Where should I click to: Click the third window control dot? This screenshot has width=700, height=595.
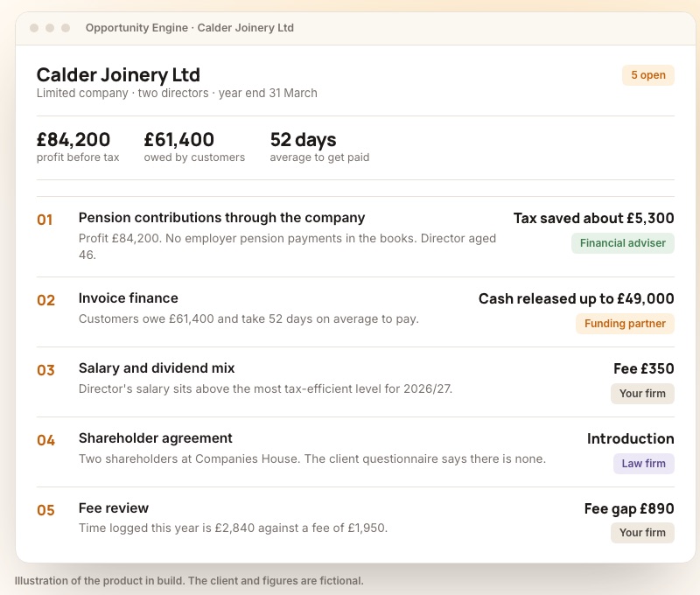[66, 28]
